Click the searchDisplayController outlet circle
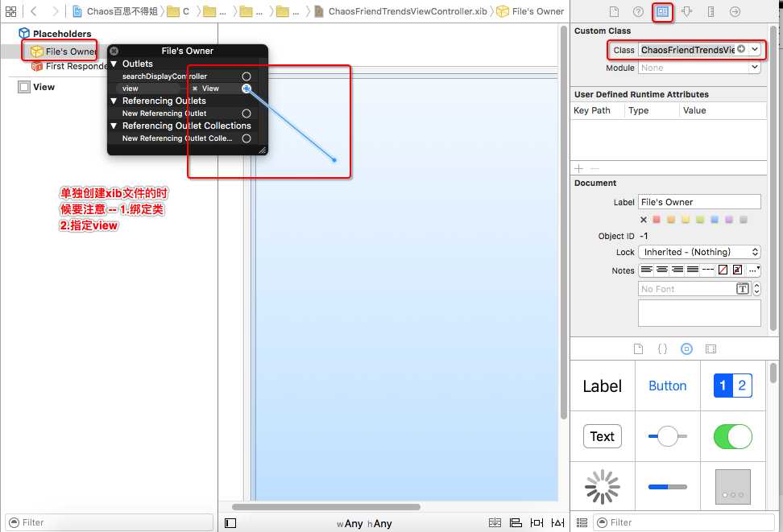This screenshot has width=783, height=532. tap(246, 76)
